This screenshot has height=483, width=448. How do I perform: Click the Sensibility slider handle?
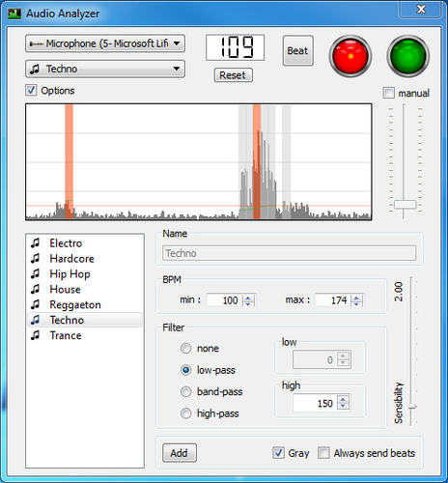pos(412,407)
